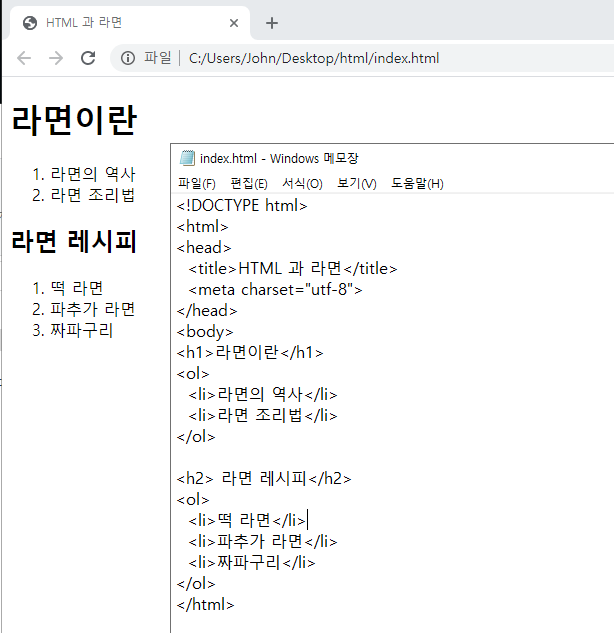614x633 pixels.
Task: Click the '파추가 라면' list item on page
Action: tap(92, 309)
